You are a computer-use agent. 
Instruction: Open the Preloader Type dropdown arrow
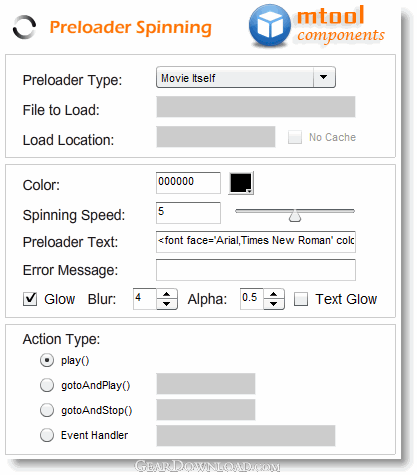point(324,77)
